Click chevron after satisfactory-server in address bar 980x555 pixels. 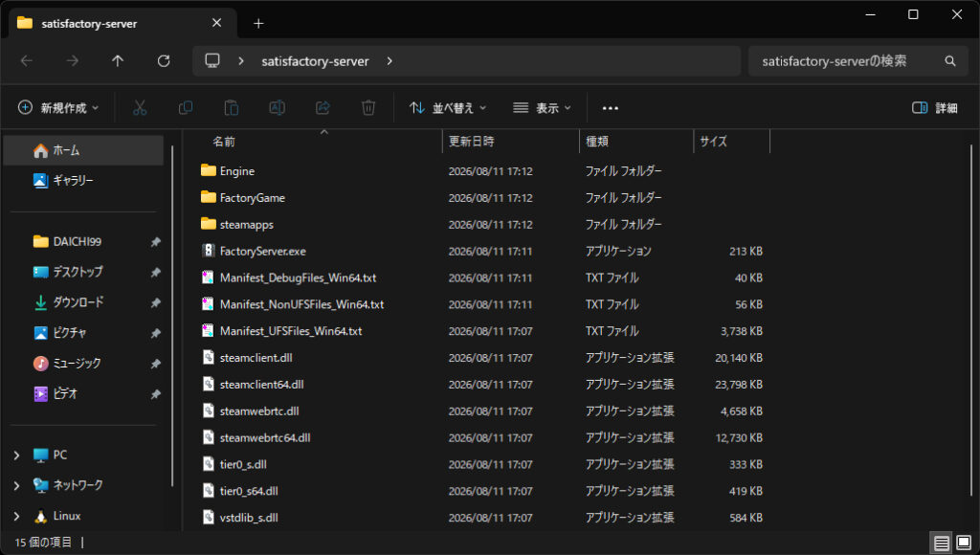390,60
